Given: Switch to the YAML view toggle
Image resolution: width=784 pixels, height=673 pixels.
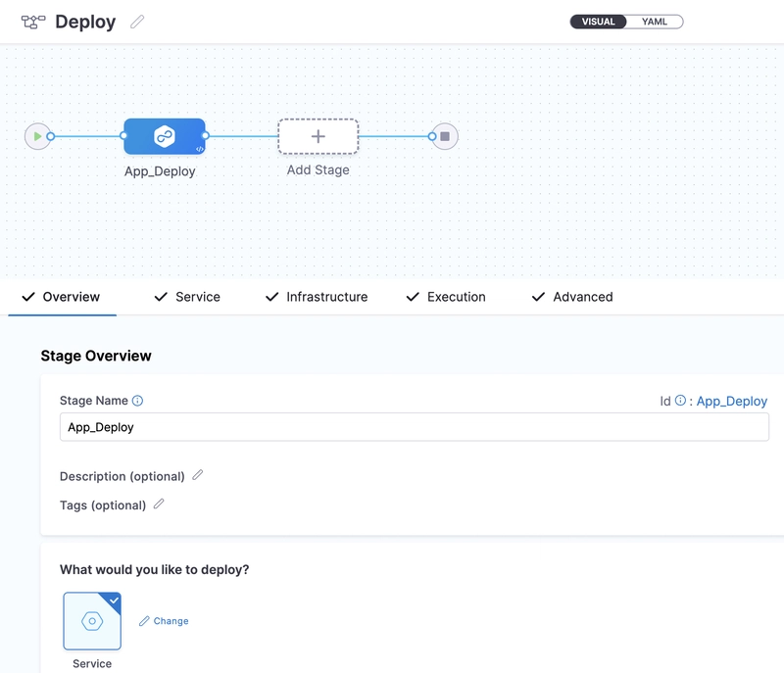Looking at the screenshot, I should click(654, 22).
